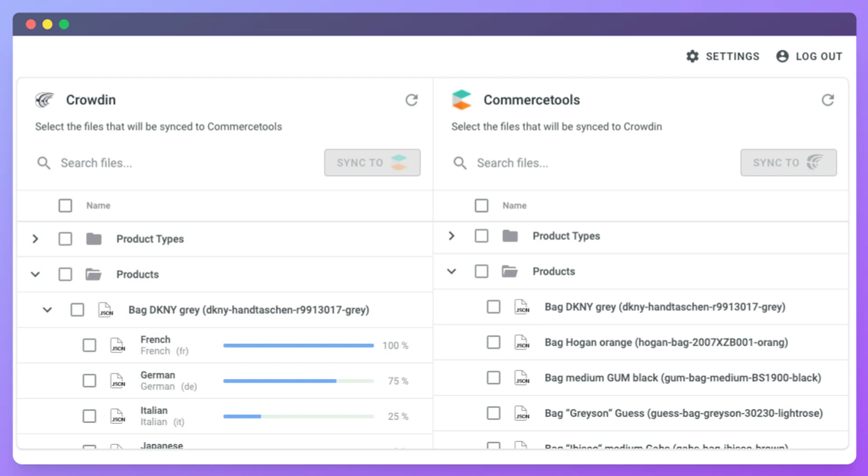
Task: Select Crowdin 'Products' row text
Action: point(137,274)
